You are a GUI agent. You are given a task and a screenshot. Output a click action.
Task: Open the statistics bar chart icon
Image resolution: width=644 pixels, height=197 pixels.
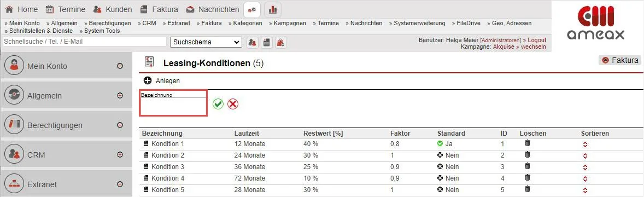(x=273, y=9)
